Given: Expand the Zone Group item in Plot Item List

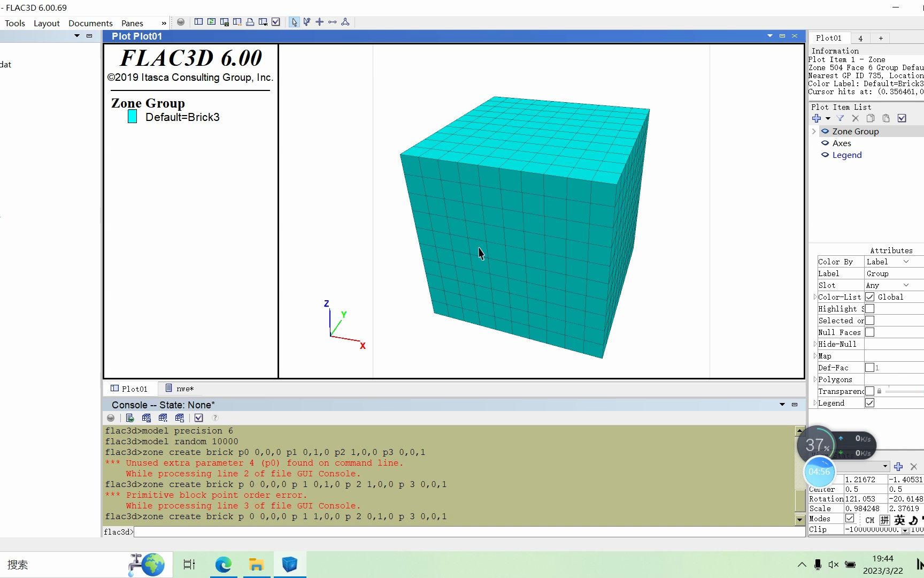Looking at the screenshot, I should [x=814, y=131].
